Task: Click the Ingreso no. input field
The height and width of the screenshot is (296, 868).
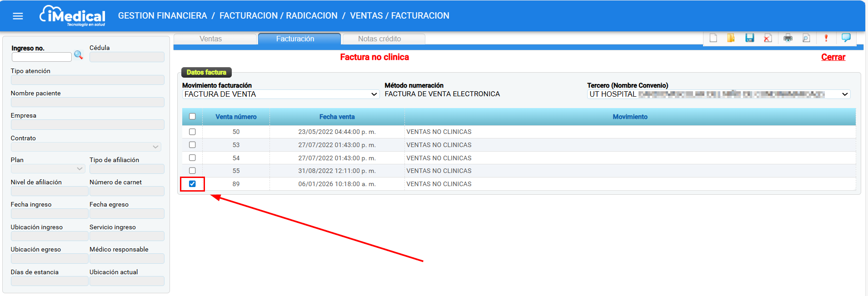Action: point(42,57)
